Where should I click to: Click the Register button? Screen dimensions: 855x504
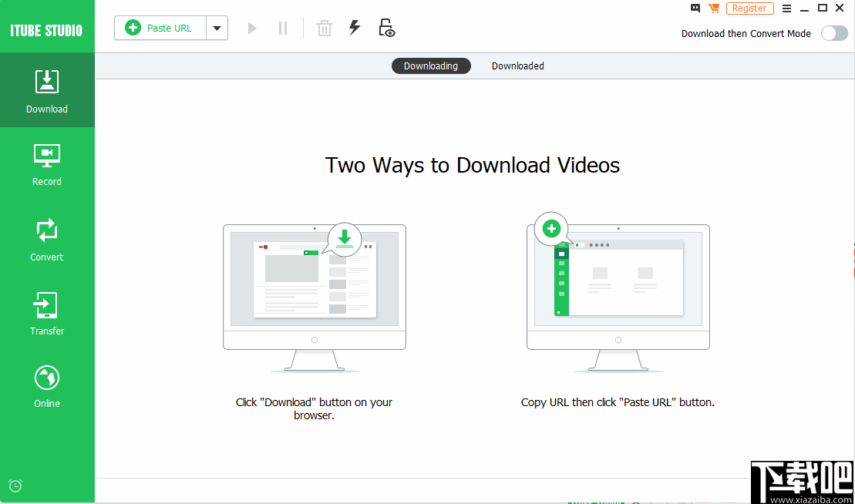pos(749,8)
